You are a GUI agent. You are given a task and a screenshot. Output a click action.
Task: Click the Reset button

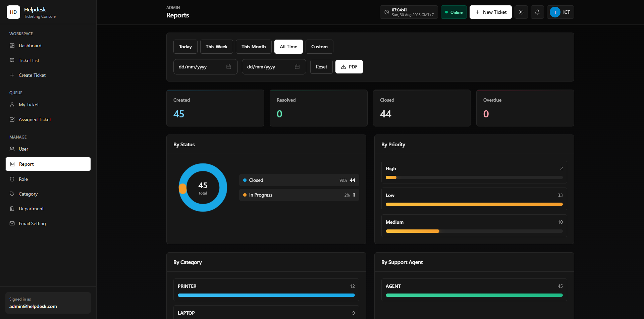coord(321,67)
